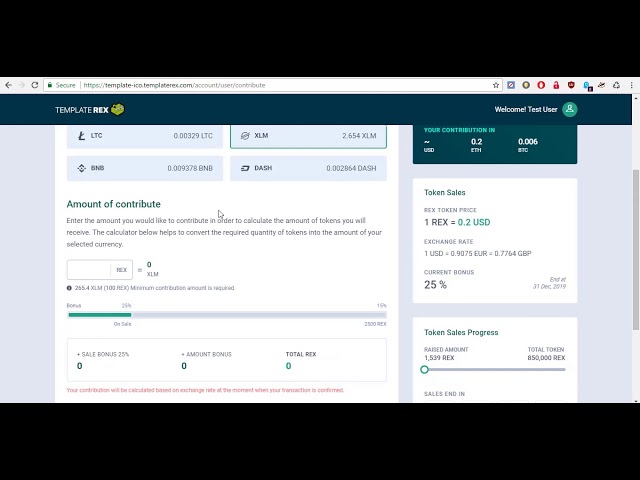Click the red shield extension icon
640x480 pixels.
click(x=571, y=85)
